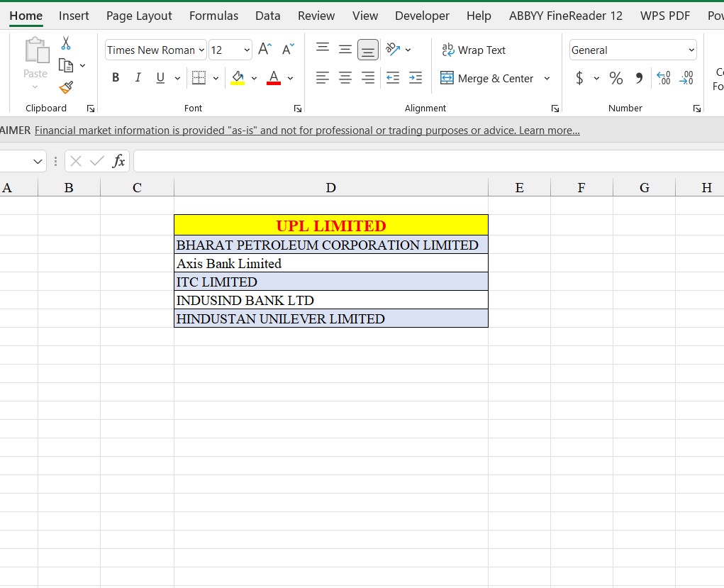Image resolution: width=724 pixels, height=588 pixels.
Task: Open the Name Box dropdown arrow
Action: point(38,161)
